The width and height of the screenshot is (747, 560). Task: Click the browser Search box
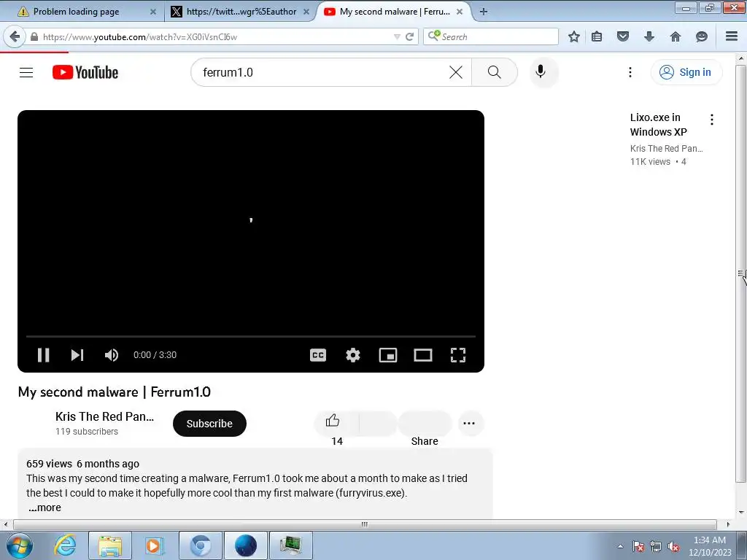tap(491, 36)
